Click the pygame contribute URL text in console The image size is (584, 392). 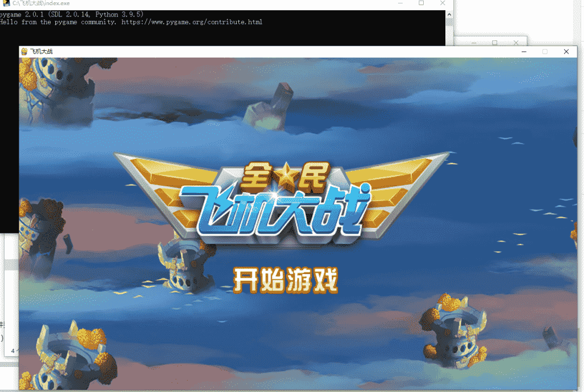point(192,22)
